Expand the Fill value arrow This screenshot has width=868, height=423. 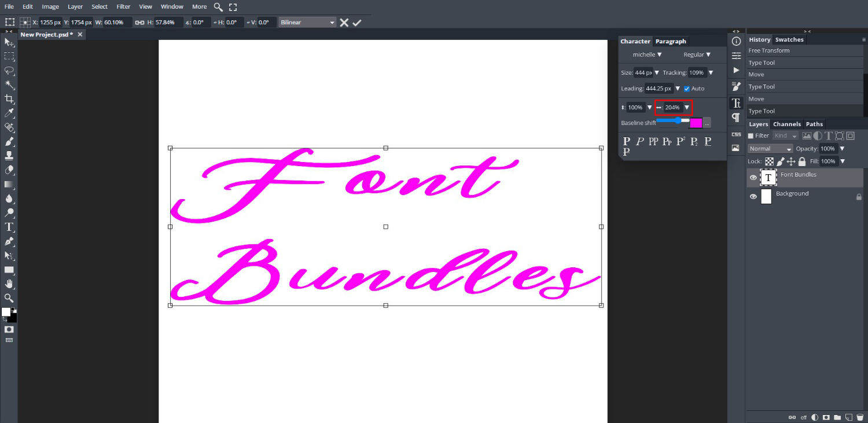click(x=843, y=161)
